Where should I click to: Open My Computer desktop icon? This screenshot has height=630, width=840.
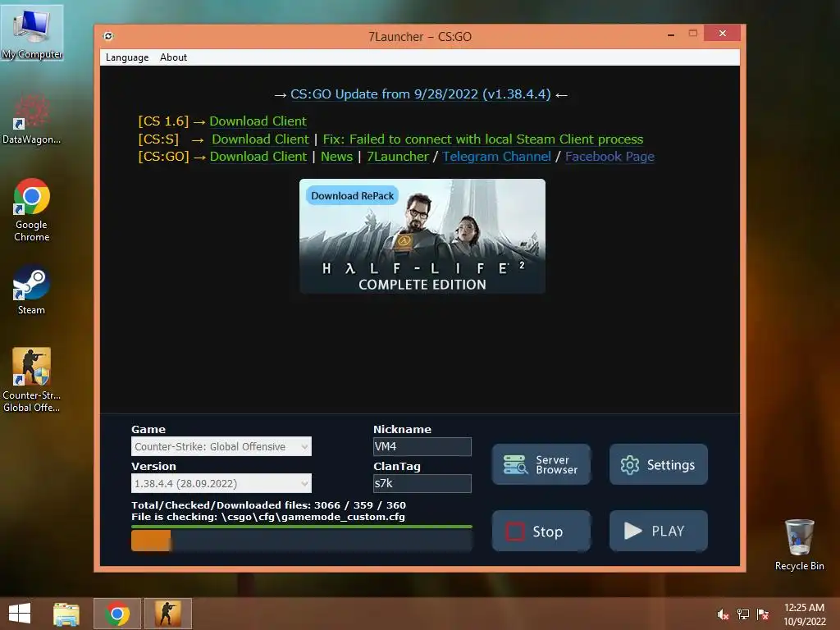[x=32, y=33]
